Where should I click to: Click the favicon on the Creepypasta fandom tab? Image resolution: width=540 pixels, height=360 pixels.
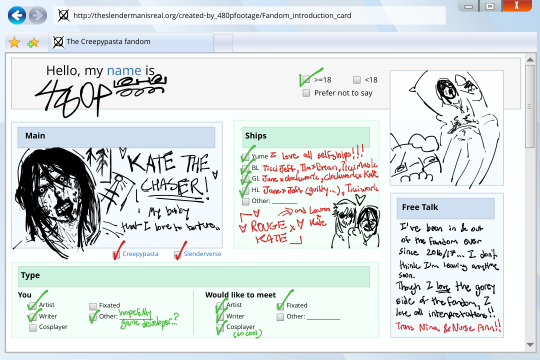point(58,42)
